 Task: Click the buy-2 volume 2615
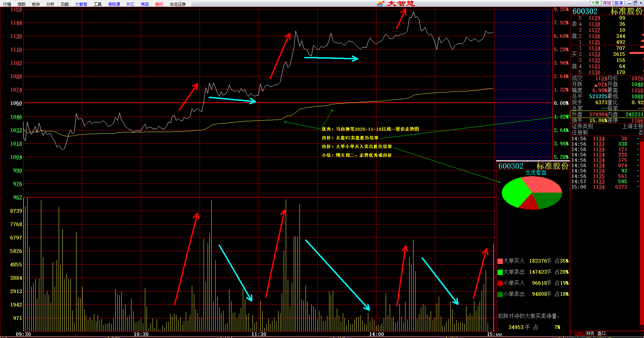tap(619, 54)
